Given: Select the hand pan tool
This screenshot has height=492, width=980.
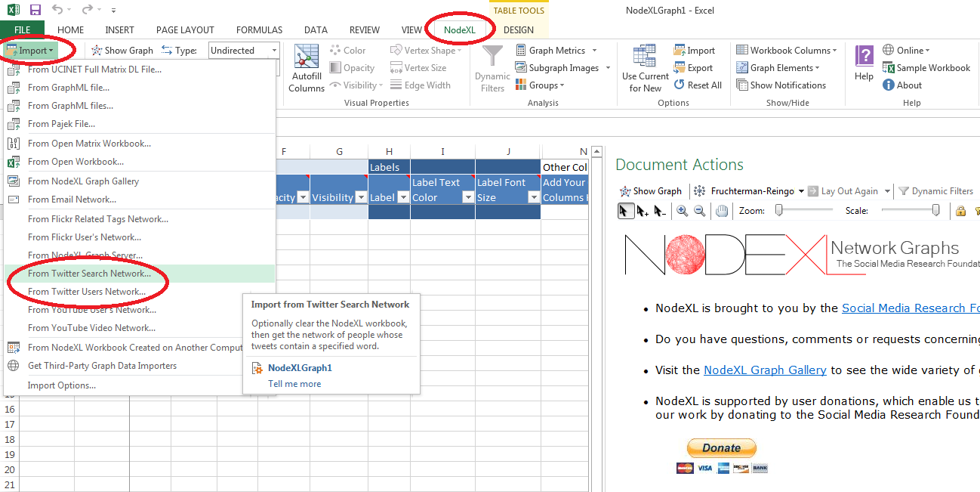Looking at the screenshot, I should tap(722, 212).
